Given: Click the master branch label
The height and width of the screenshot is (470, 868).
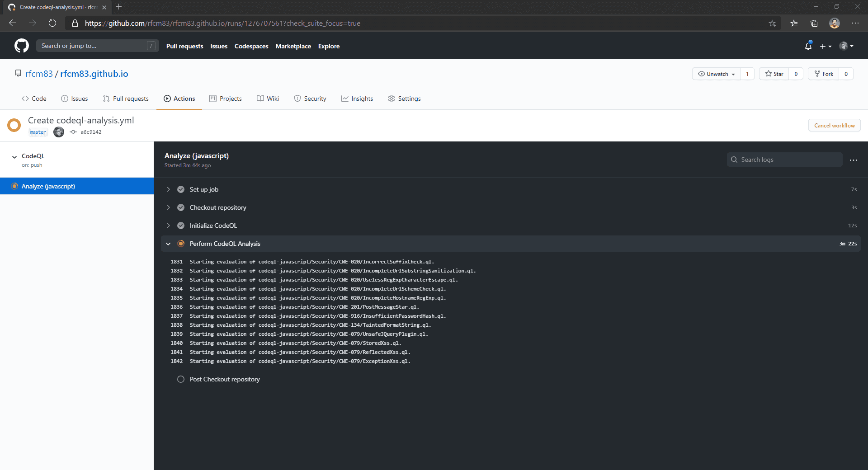Looking at the screenshot, I should tap(38, 132).
